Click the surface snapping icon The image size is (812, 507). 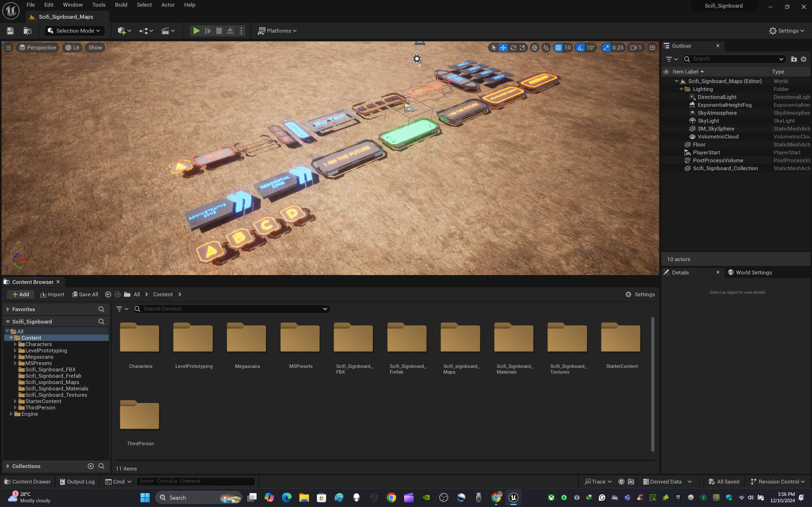546,48
